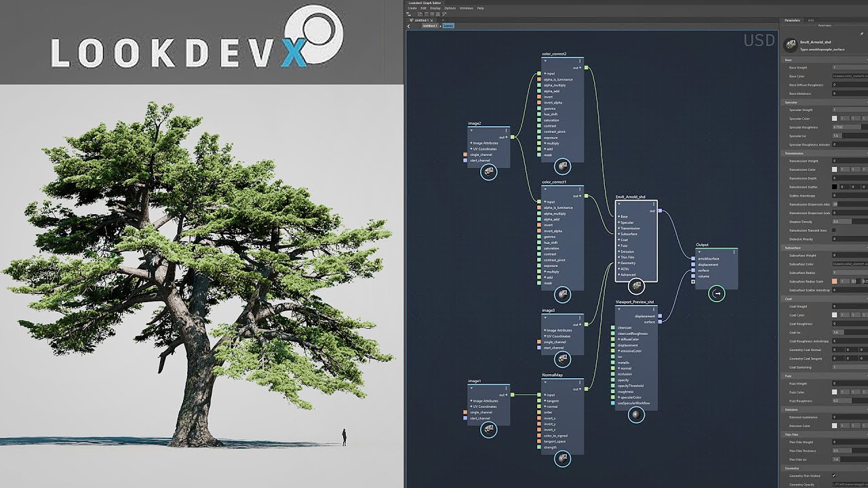The width and height of the screenshot is (868, 488).
Task: Click Specular Ior value field
Action: coord(850,136)
